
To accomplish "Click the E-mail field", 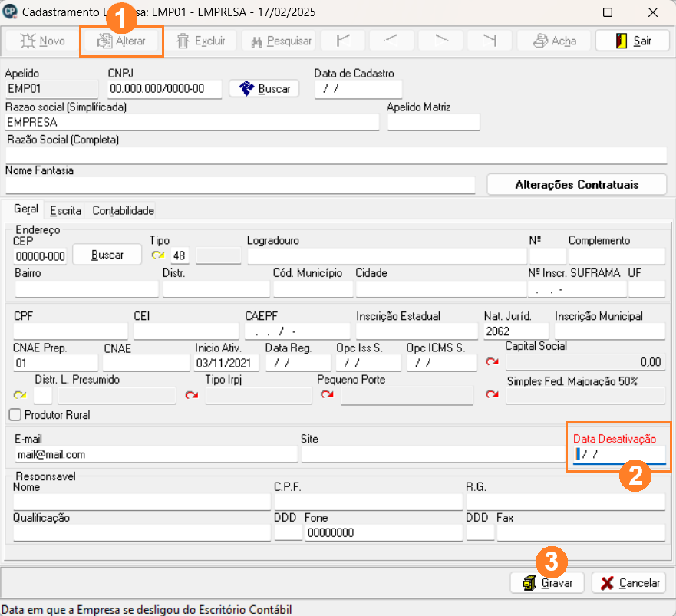I will [x=156, y=454].
